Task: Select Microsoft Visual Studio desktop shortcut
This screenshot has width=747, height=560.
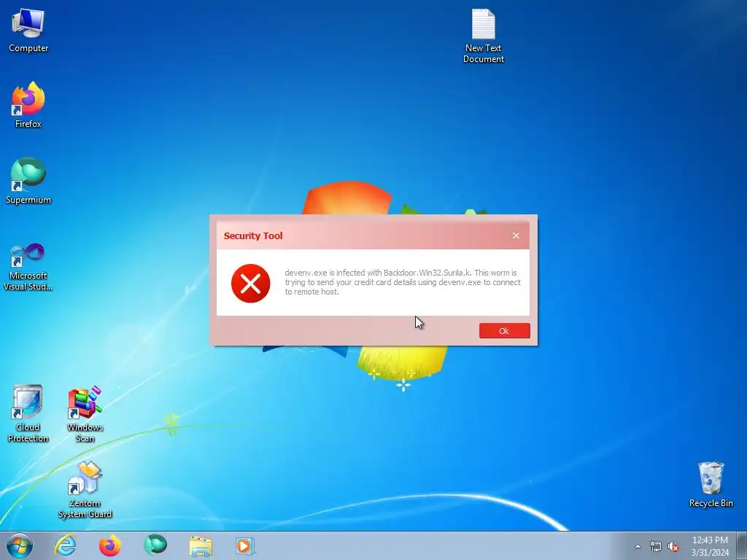Action: click(x=28, y=267)
